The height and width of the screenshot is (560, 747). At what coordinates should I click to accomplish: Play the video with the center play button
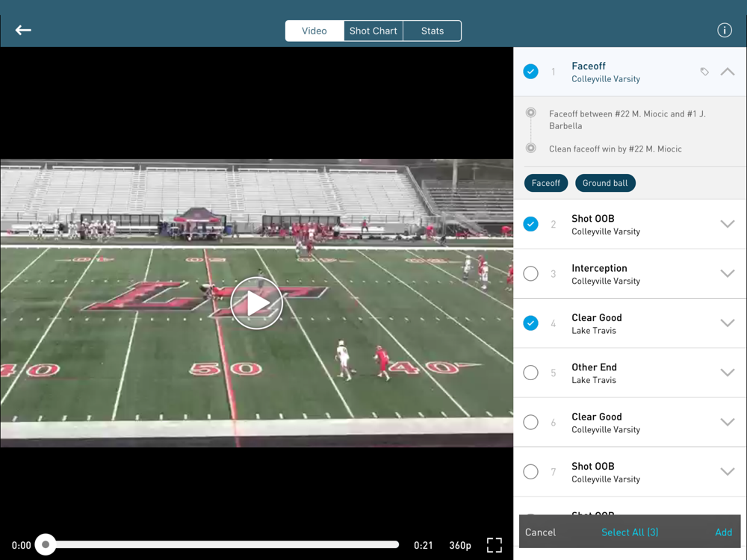pyautogui.click(x=256, y=303)
